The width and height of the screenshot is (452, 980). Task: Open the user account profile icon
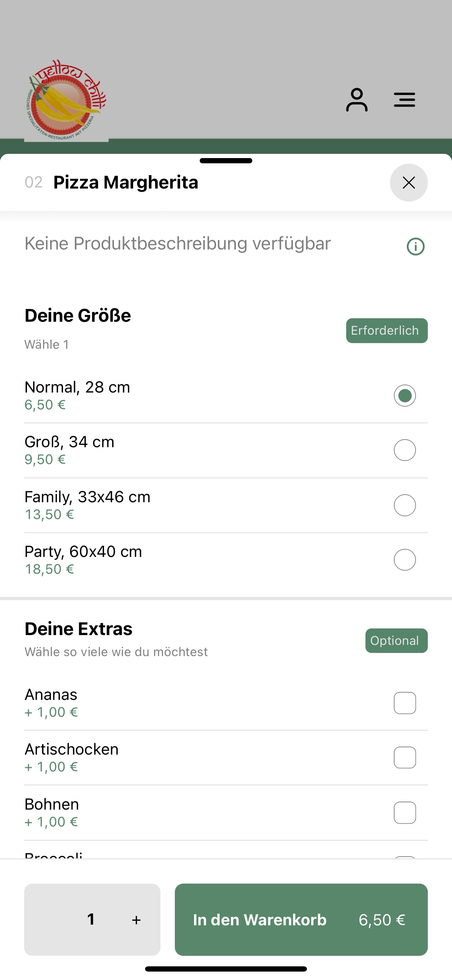tap(356, 100)
